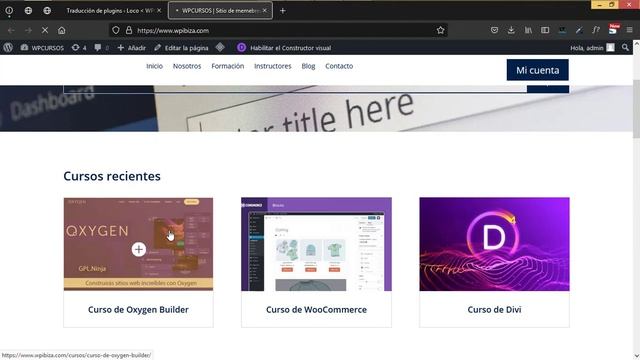This screenshot has height=360, width=640.
Task: Go to Inicio in site menu
Action: point(155,66)
